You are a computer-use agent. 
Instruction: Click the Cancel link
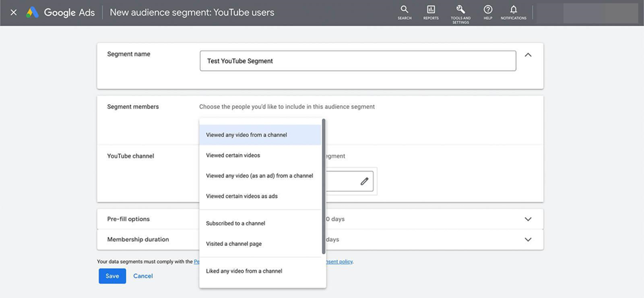[x=143, y=276]
